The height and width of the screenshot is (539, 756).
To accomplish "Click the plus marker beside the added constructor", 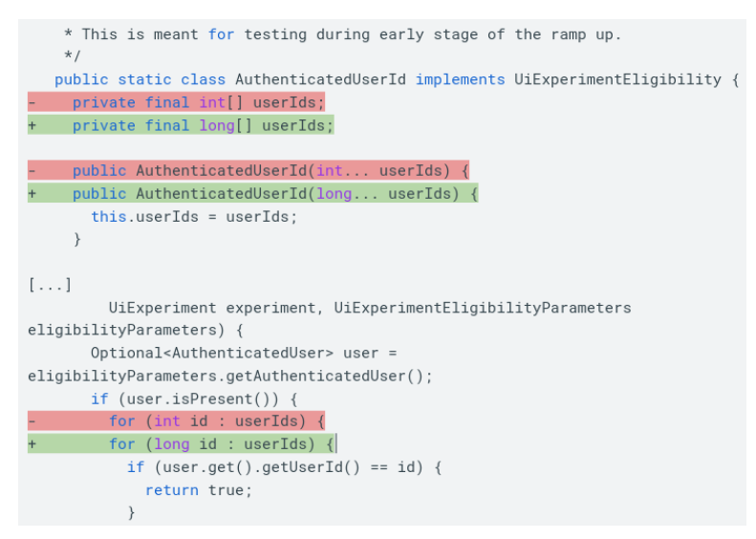I will click(32, 194).
